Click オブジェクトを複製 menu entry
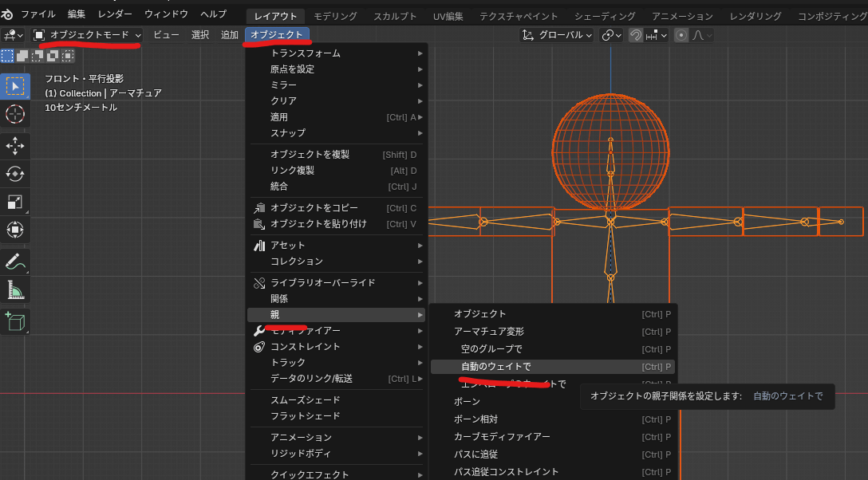 pyautogui.click(x=310, y=155)
